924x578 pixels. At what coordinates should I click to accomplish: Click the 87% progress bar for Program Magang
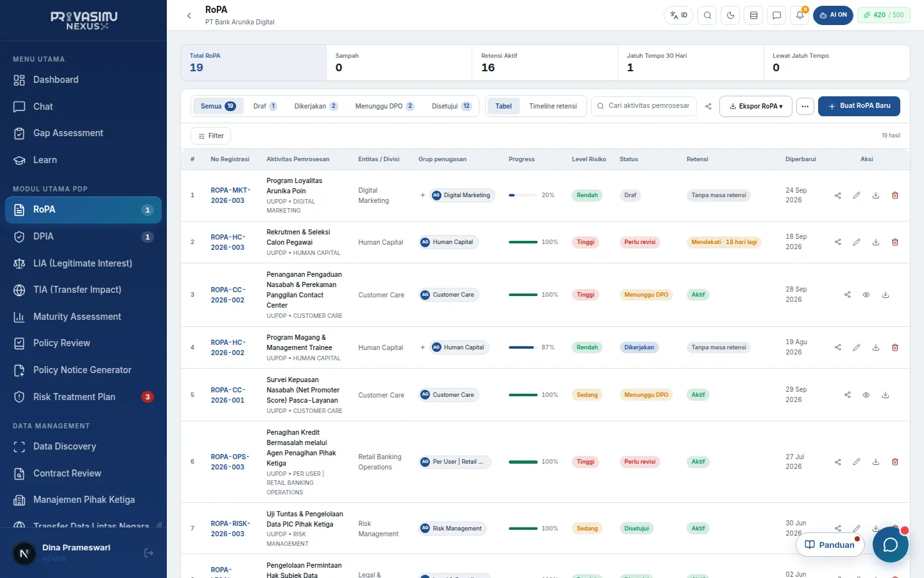click(523, 347)
